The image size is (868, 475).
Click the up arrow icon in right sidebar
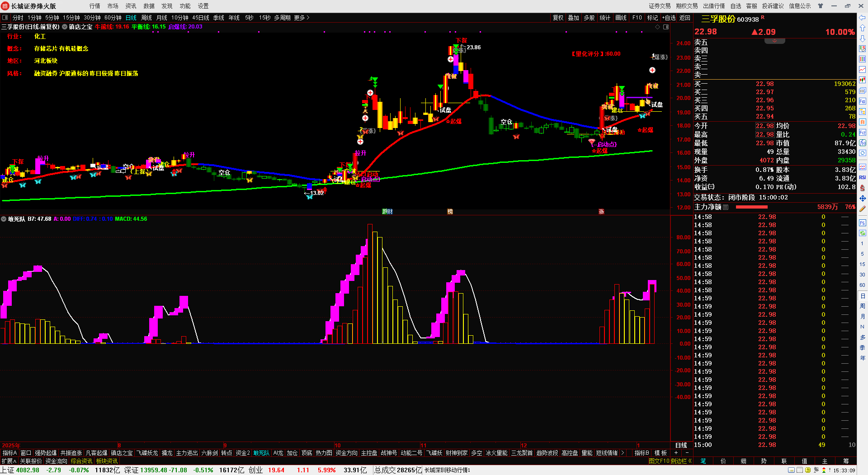(x=863, y=28)
